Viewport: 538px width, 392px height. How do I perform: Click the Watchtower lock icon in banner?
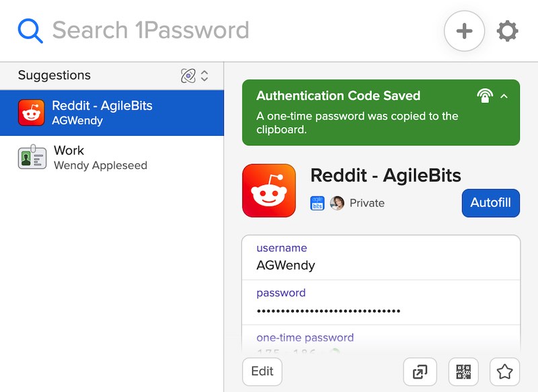click(x=484, y=95)
